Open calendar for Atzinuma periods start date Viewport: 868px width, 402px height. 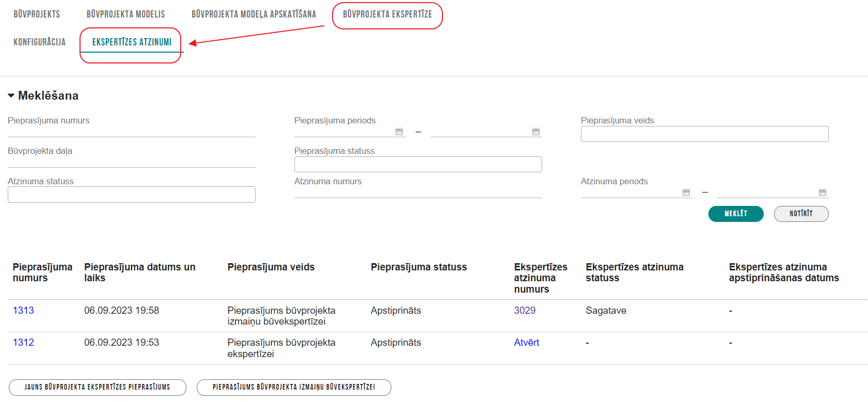[686, 192]
